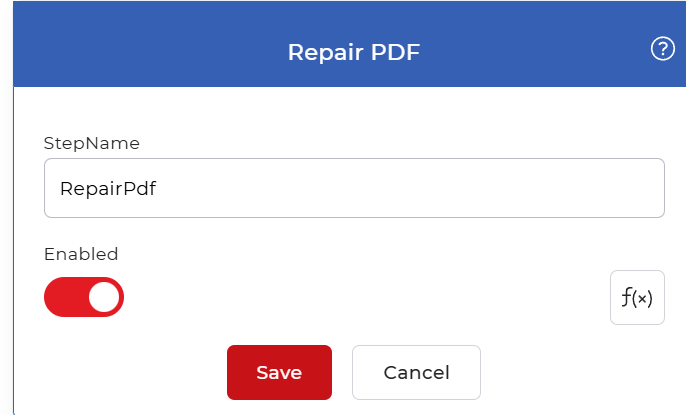Disable the step using the red toggle
Viewport: 686px width, 415px height.
(84, 297)
